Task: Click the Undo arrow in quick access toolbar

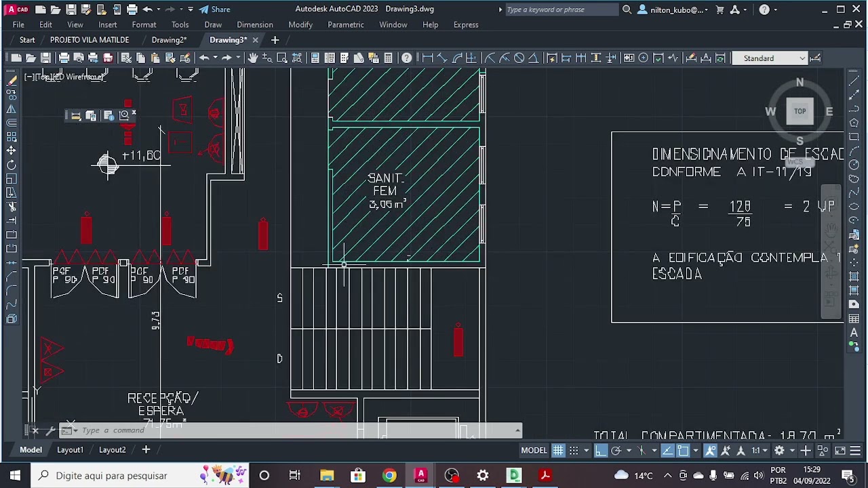Action: coord(147,9)
